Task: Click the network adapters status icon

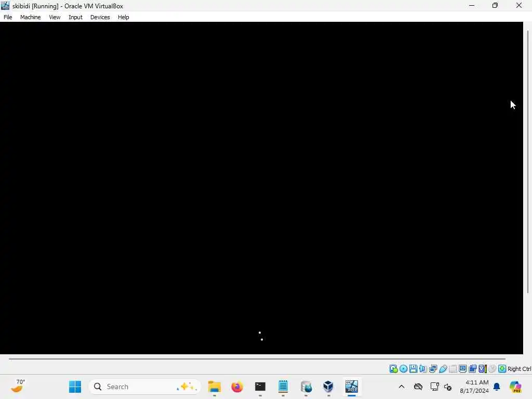Action: [x=433, y=369]
